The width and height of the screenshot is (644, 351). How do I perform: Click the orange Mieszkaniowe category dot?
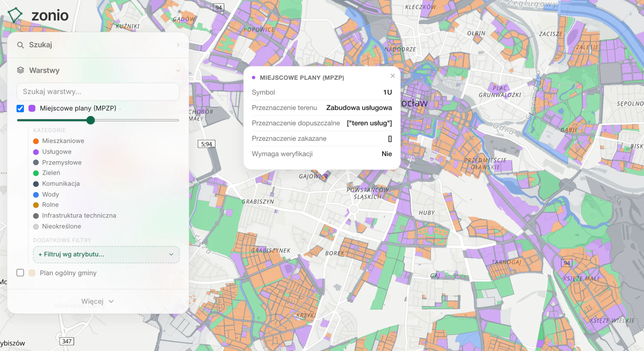tap(36, 141)
